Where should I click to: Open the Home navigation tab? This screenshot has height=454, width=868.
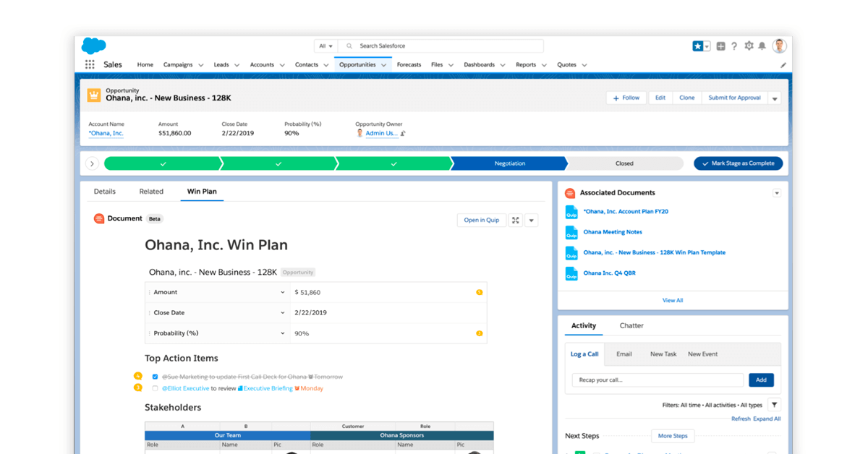tap(145, 64)
